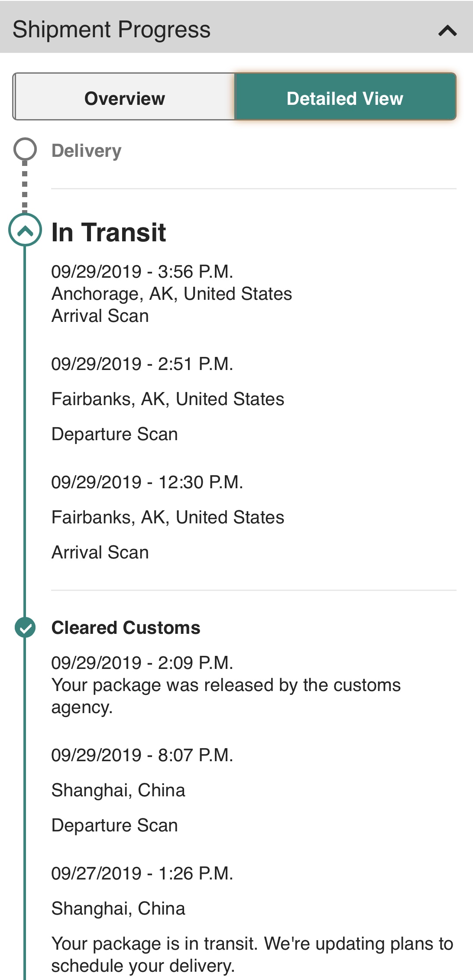Viewport: 473px width, 980px height.
Task: Click the In Transit heading
Action: click(109, 232)
